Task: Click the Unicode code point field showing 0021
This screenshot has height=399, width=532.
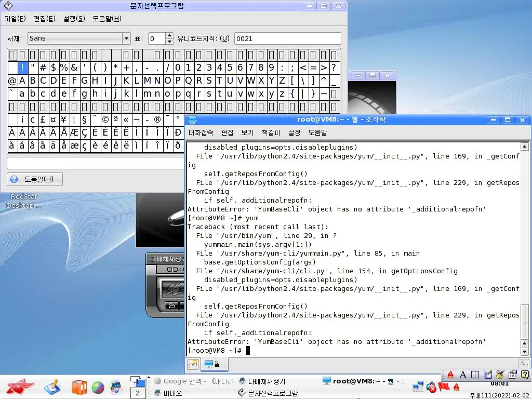Action: (288, 38)
